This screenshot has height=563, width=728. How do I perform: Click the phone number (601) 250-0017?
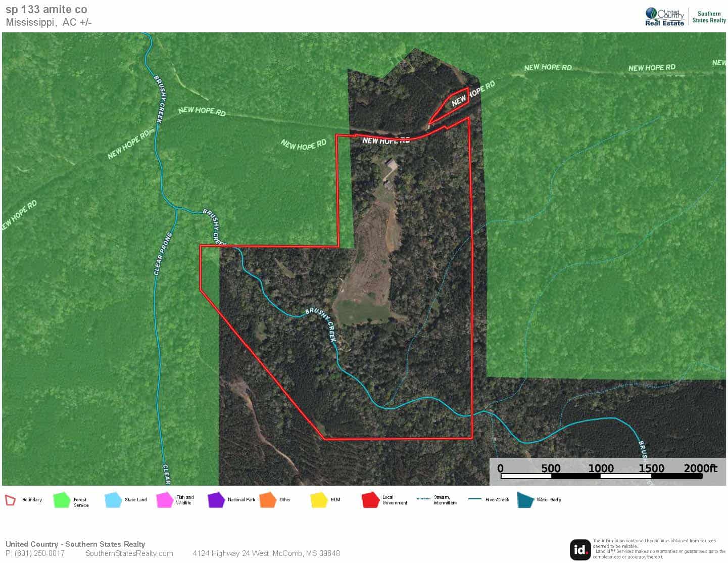(x=36, y=553)
